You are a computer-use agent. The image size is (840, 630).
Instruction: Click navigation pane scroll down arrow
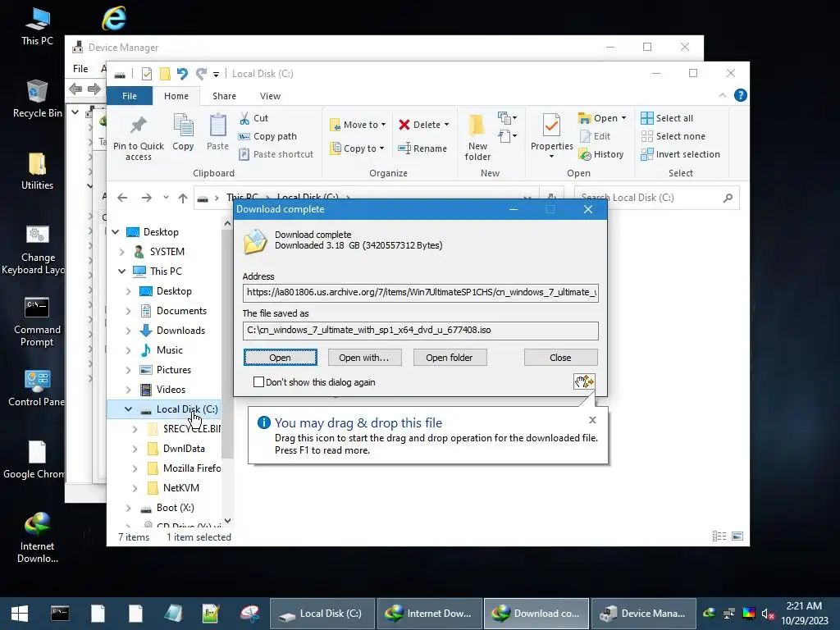[228, 521]
